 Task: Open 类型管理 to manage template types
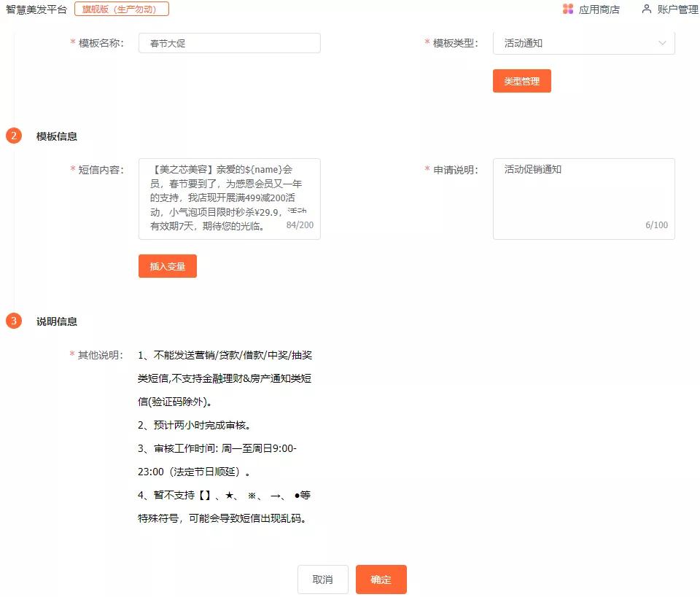(521, 81)
